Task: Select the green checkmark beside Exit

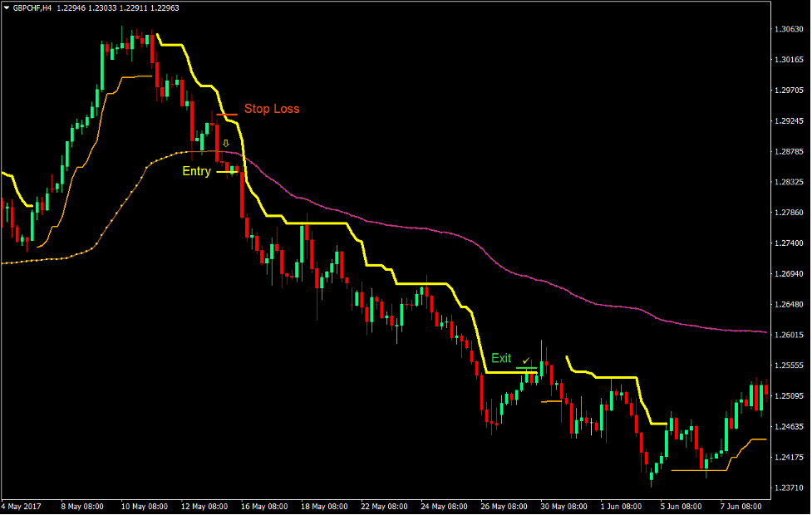Action: click(x=525, y=360)
